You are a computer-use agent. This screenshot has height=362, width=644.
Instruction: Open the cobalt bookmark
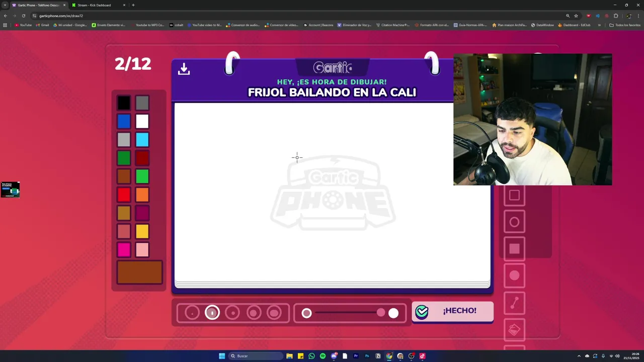coord(176,25)
